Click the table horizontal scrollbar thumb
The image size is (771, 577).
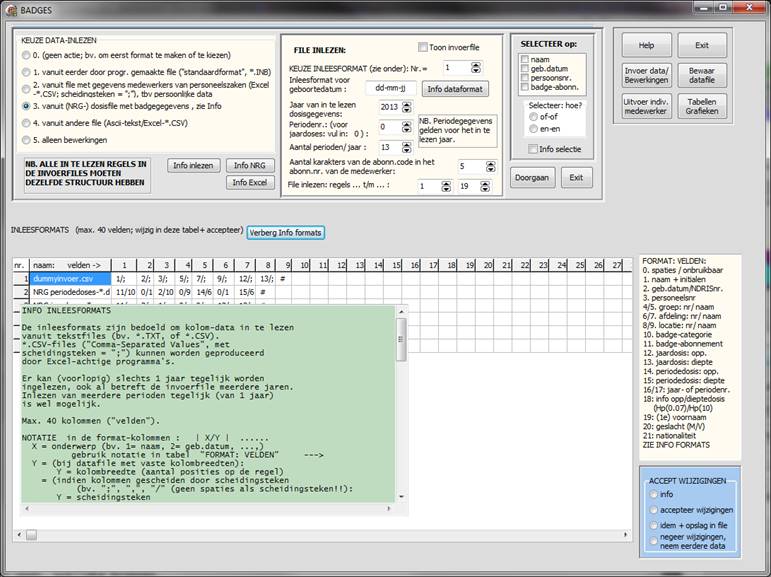pos(31,535)
